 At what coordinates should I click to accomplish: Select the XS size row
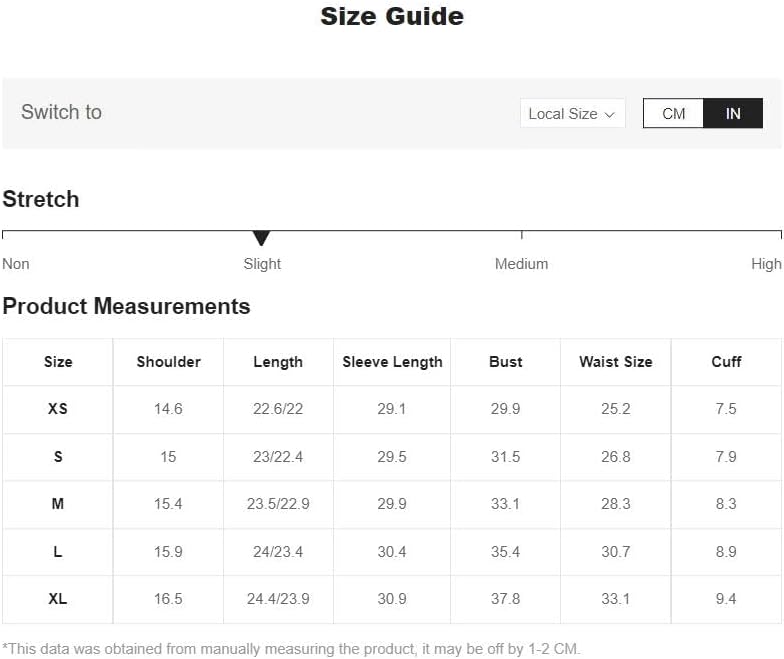pyautogui.click(x=392, y=409)
